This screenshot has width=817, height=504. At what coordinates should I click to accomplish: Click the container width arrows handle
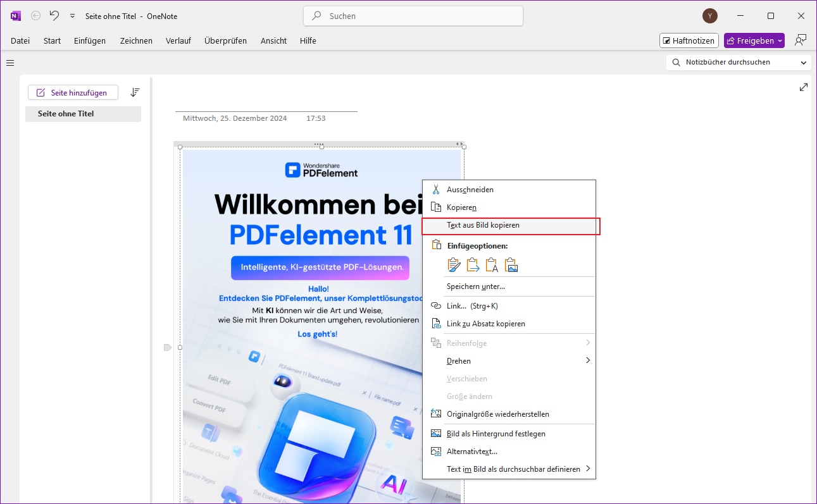coord(459,144)
